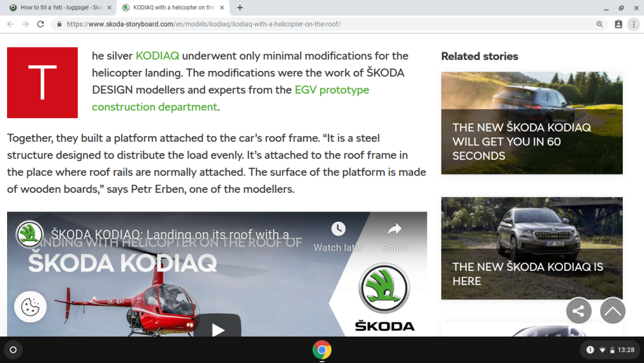This screenshot has height=363, width=644.
Task: Open the zoom magnifier in address bar
Action: click(600, 25)
